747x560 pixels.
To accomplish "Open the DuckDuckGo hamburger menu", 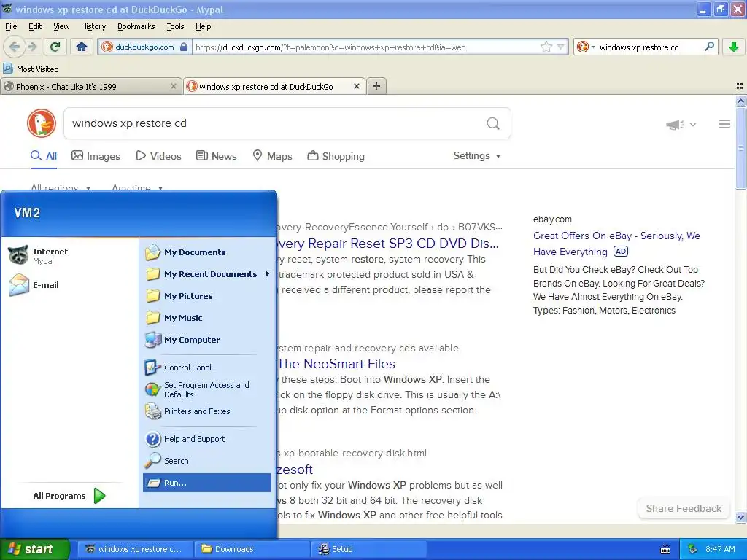I will pyautogui.click(x=724, y=124).
